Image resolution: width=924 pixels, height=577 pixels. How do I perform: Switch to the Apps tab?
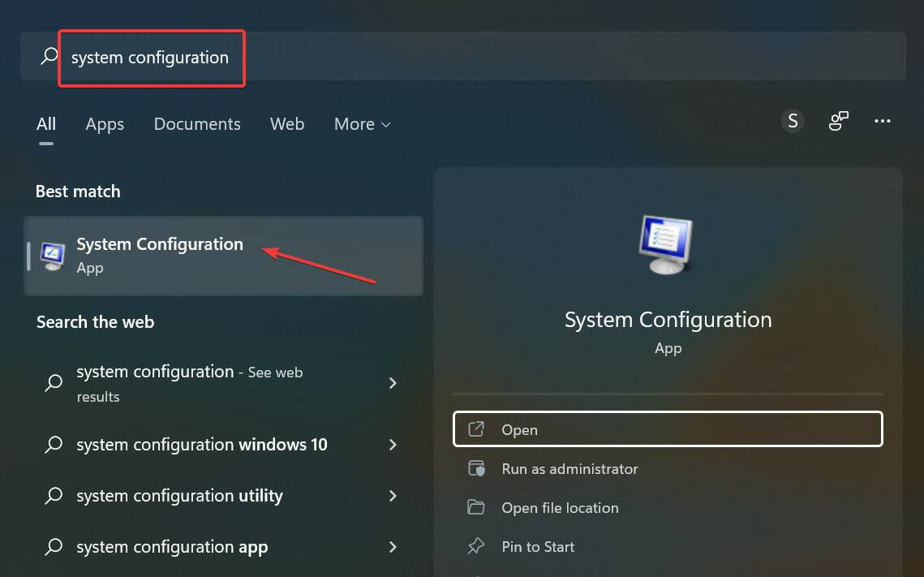click(x=104, y=123)
